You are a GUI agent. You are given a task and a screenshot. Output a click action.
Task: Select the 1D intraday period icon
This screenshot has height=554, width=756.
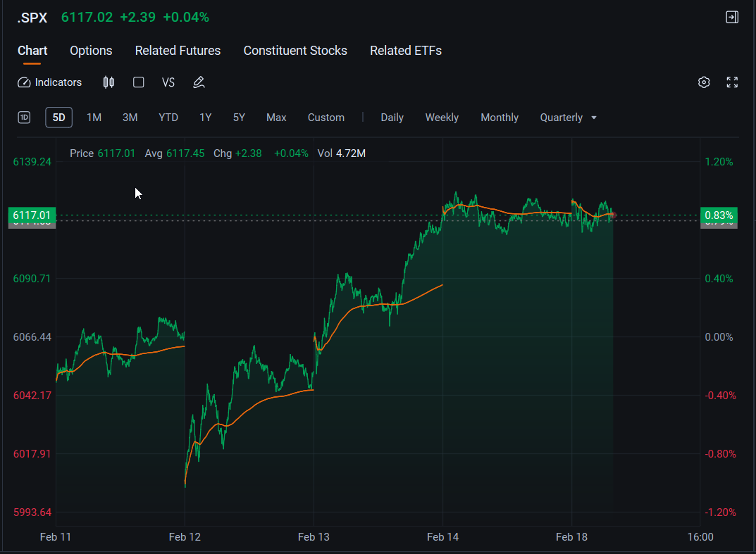(x=24, y=118)
